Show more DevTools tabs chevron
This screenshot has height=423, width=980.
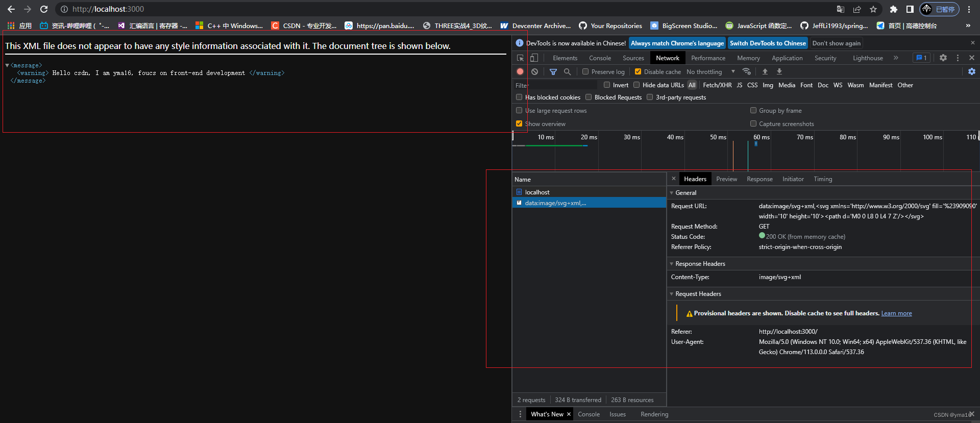click(896, 58)
